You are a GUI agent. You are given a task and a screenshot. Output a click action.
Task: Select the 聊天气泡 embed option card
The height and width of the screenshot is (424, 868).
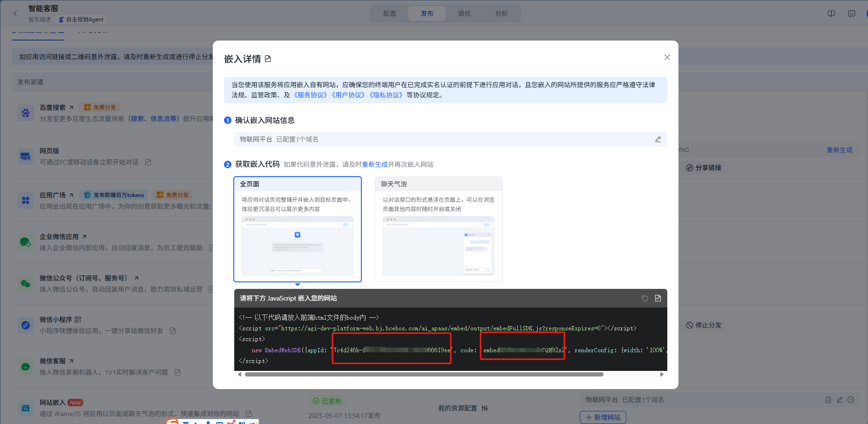pos(439,229)
